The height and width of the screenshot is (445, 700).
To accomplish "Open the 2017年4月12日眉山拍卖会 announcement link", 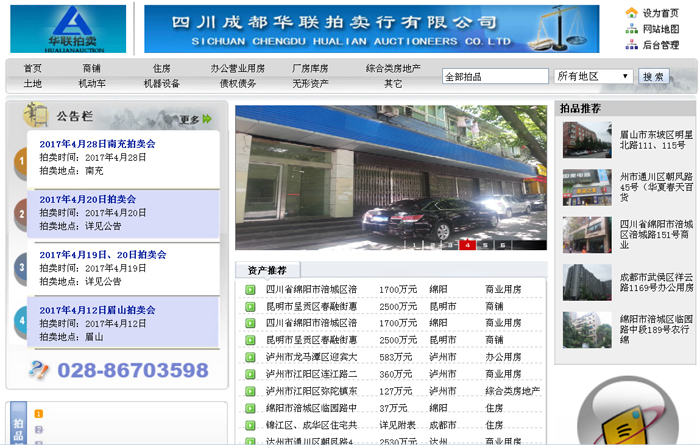I will pos(97,310).
